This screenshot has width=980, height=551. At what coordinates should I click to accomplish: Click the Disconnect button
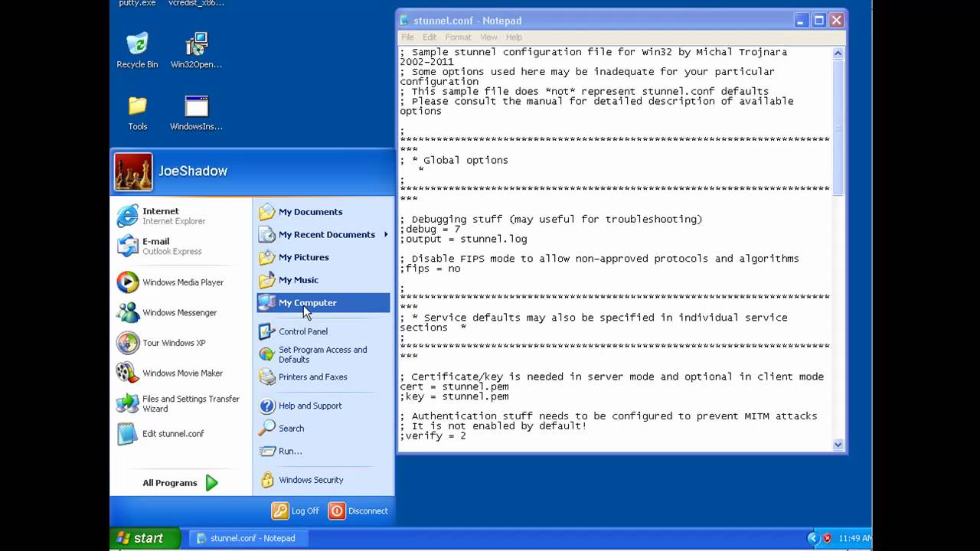[359, 510]
